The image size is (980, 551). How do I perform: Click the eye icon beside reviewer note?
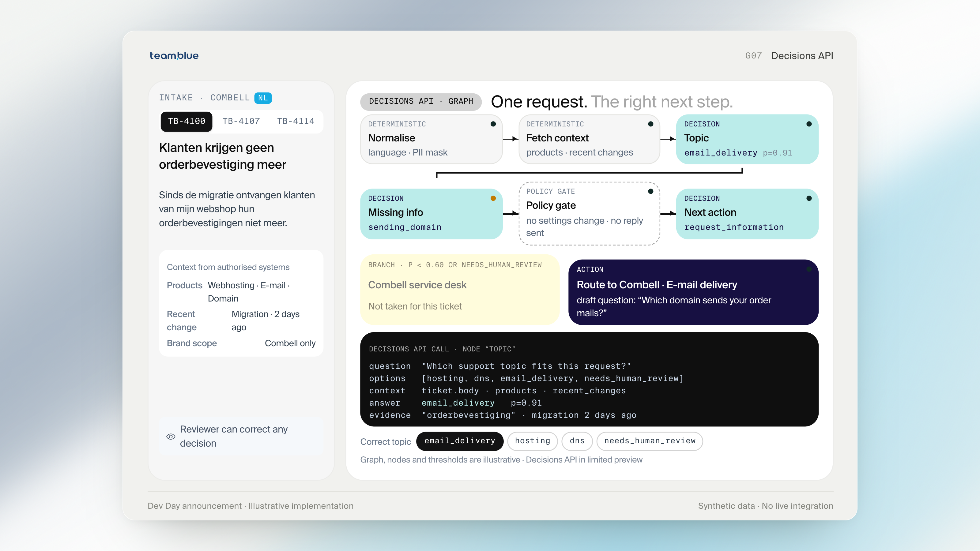[171, 437]
